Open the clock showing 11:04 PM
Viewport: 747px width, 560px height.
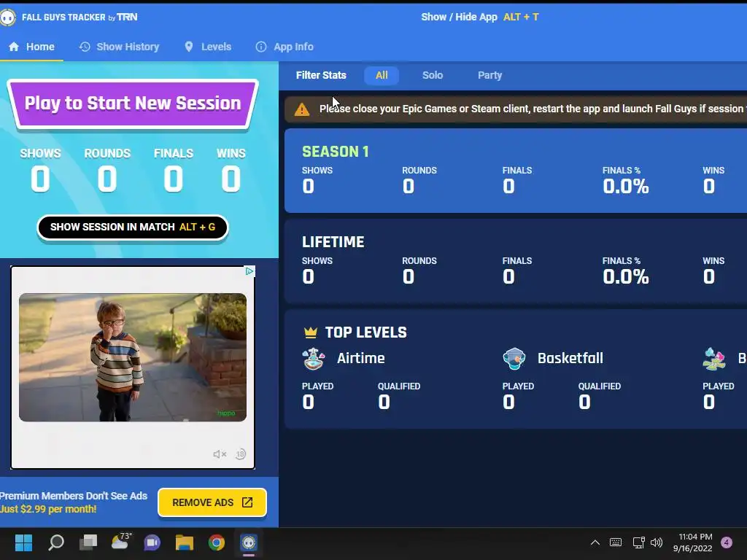693,542
